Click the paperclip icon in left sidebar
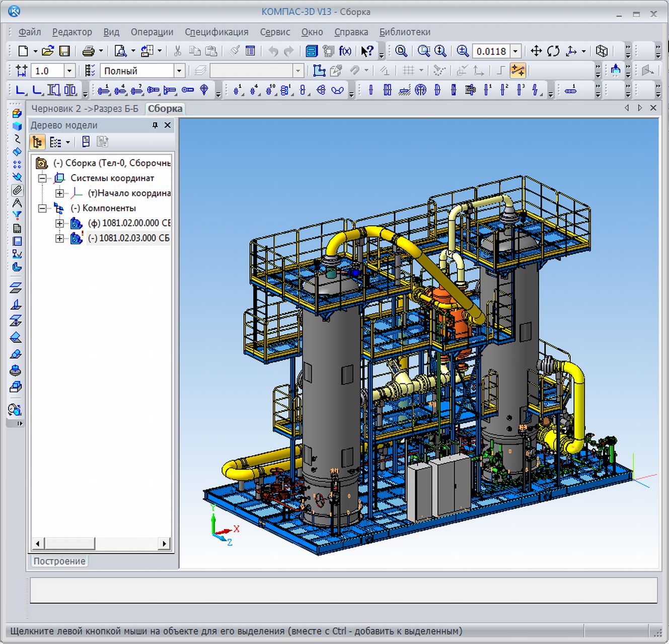The image size is (669, 644). 17,190
